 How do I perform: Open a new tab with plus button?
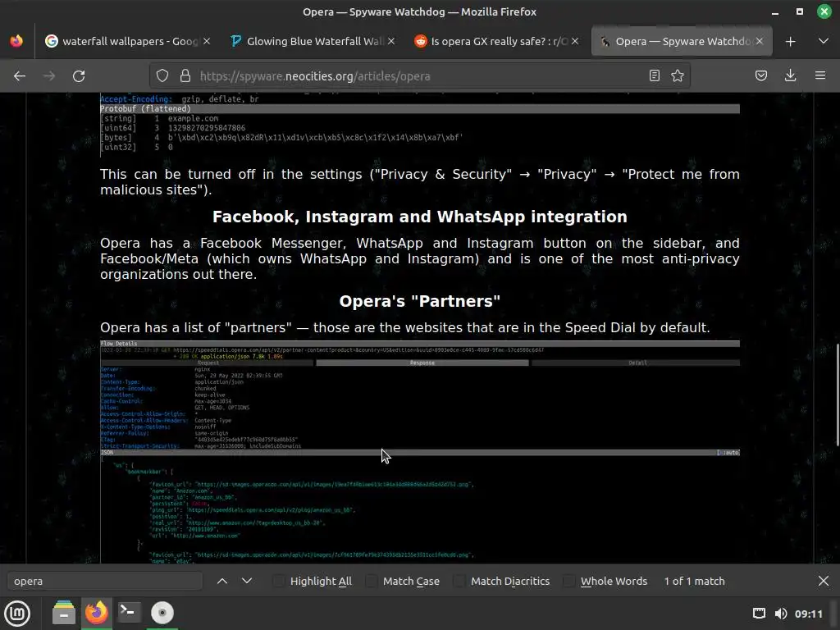click(790, 41)
